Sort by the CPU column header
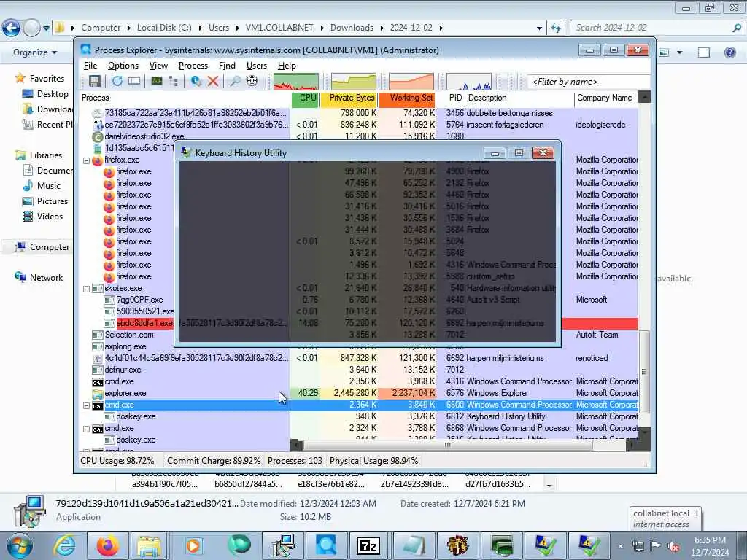Image resolution: width=747 pixels, height=560 pixels. (305, 98)
